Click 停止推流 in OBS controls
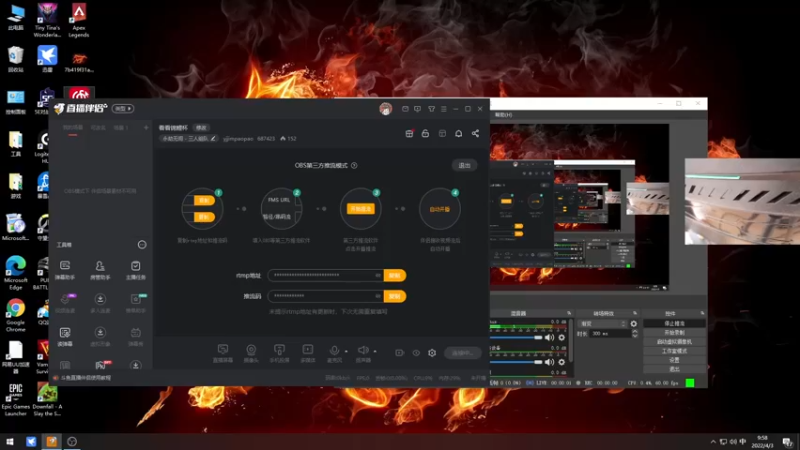800x450 pixels. click(674, 323)
